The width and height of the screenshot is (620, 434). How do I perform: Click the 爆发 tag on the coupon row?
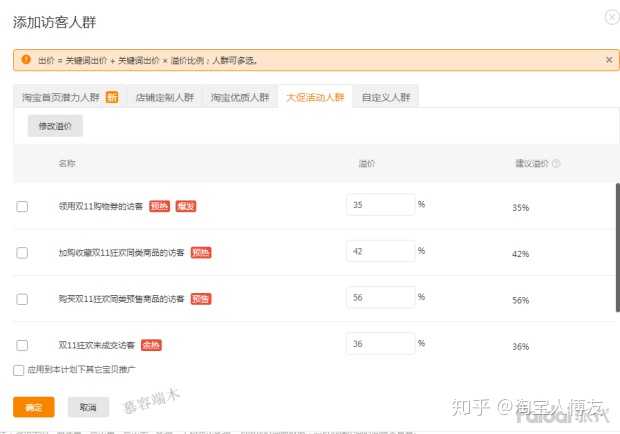(185, 207)
